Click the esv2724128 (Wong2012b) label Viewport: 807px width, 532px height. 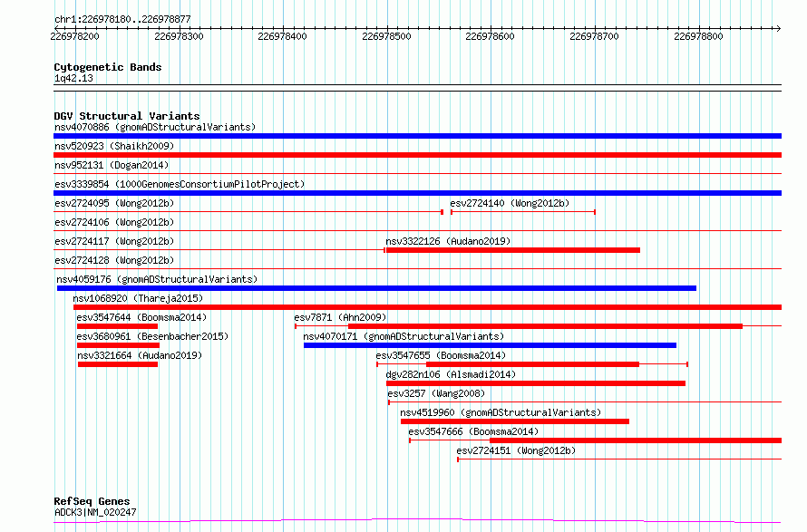tap(114, 260)
